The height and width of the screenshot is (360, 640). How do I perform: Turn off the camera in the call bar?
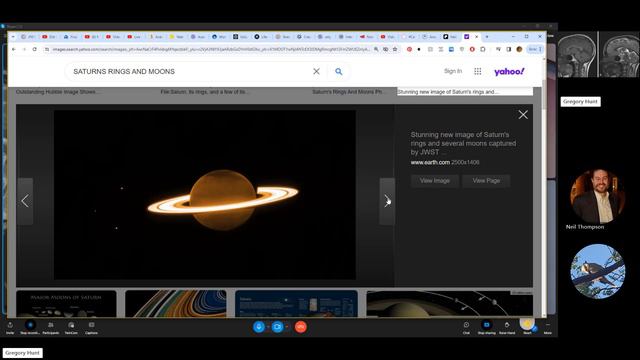[x=278, y=327]
